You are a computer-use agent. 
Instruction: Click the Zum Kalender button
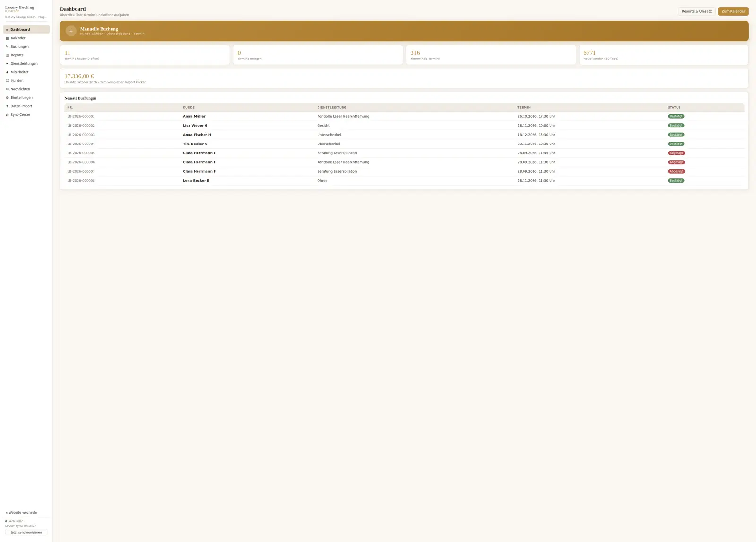pyautogui.click(x=733, y=11)
